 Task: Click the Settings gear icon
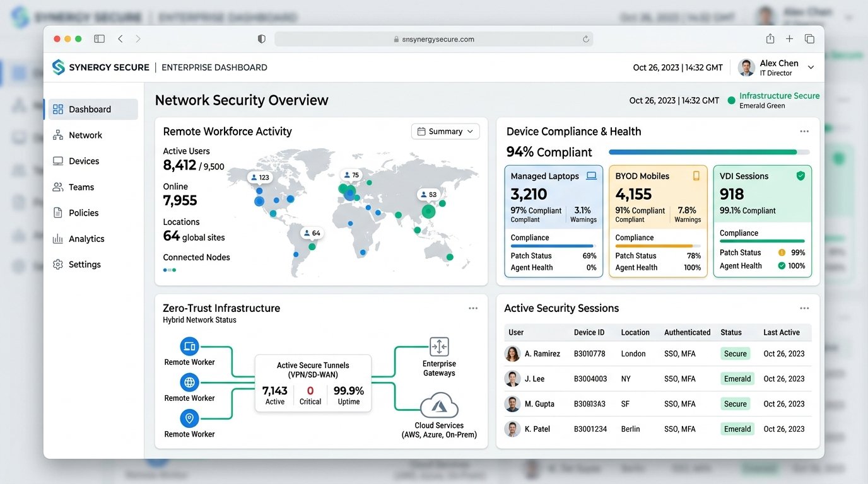click(x=58, y=265)
